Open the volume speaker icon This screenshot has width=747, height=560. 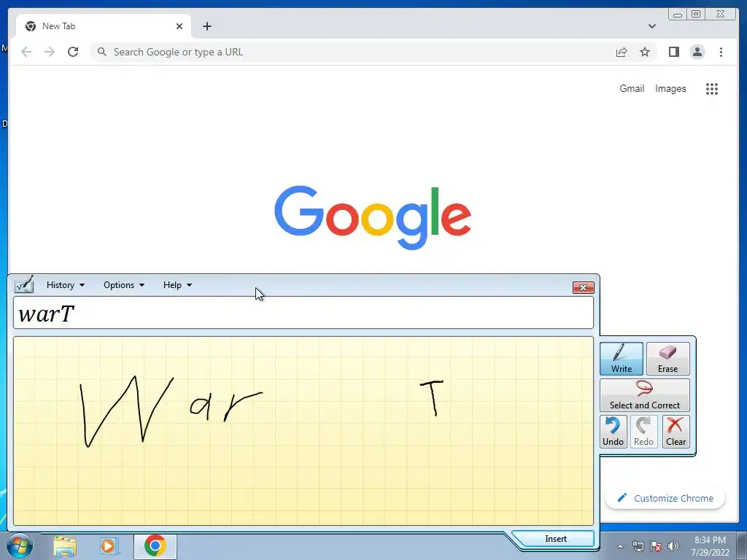coord(673,546)
